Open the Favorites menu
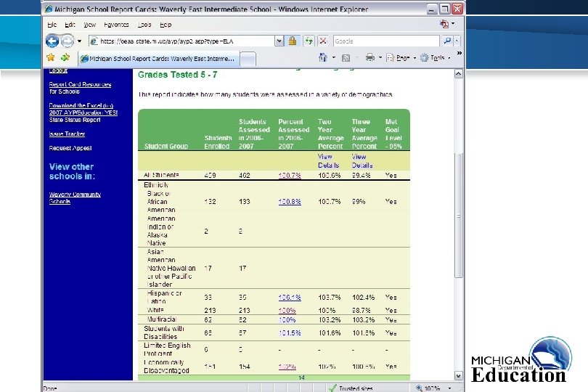This screenshot has width=588, height=392. tap(116, 25)
